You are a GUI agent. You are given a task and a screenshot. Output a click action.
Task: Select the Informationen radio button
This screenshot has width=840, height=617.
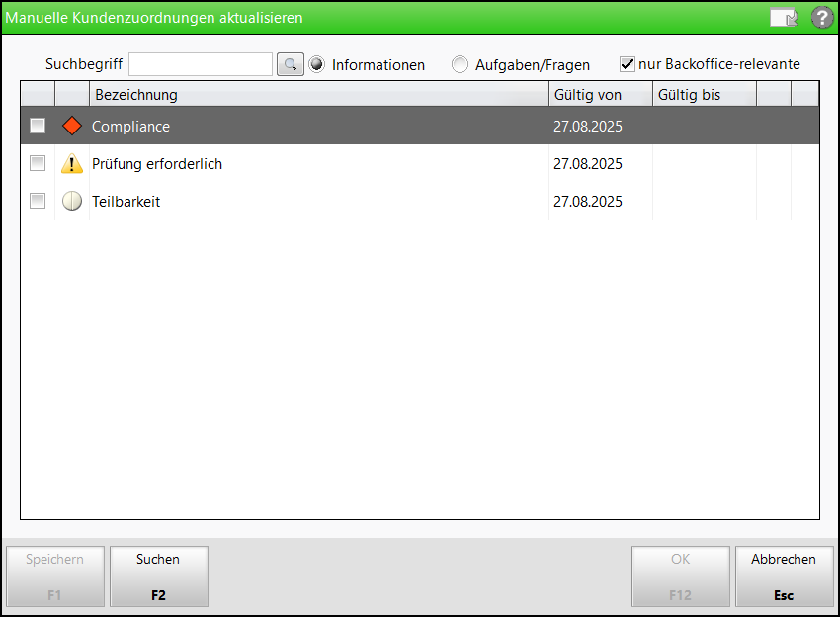(317, 64)
